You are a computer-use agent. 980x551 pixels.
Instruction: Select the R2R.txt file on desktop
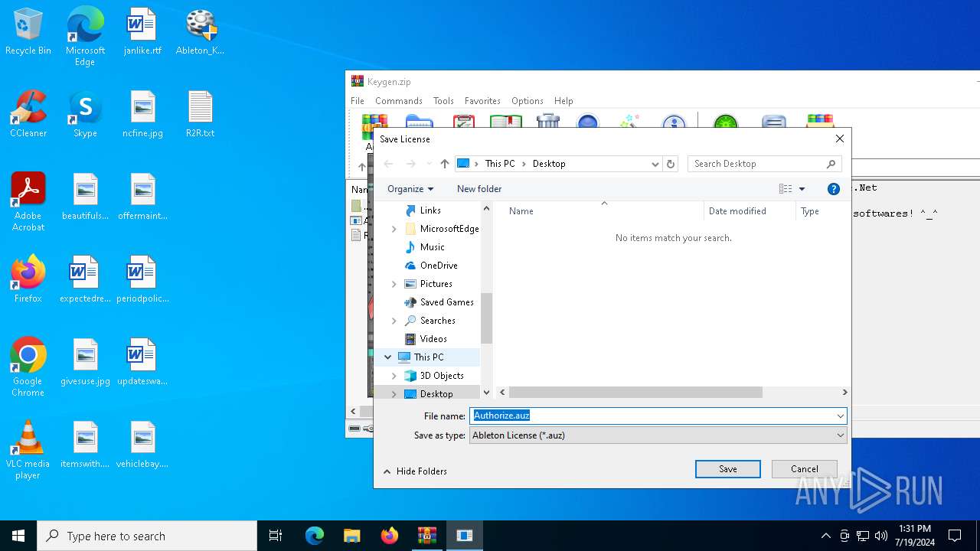(200, 115)
